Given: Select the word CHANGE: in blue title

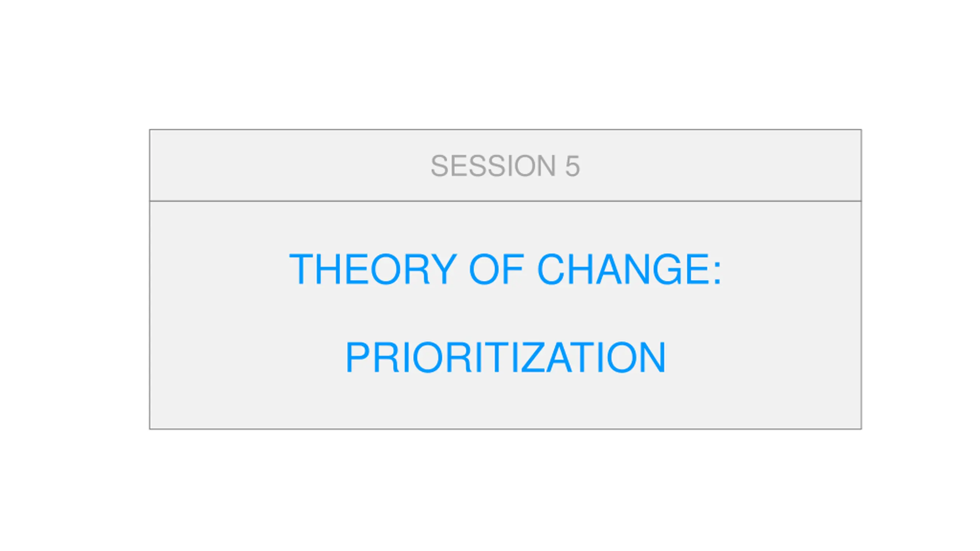Looking at the screenshot, I should 629,269.
